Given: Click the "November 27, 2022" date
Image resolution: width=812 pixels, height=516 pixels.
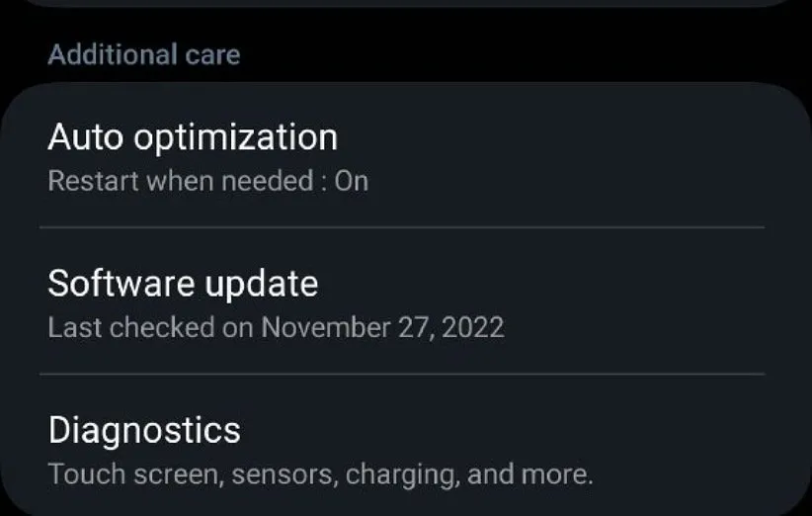Looking at the screenshot, I should (382, 327).
